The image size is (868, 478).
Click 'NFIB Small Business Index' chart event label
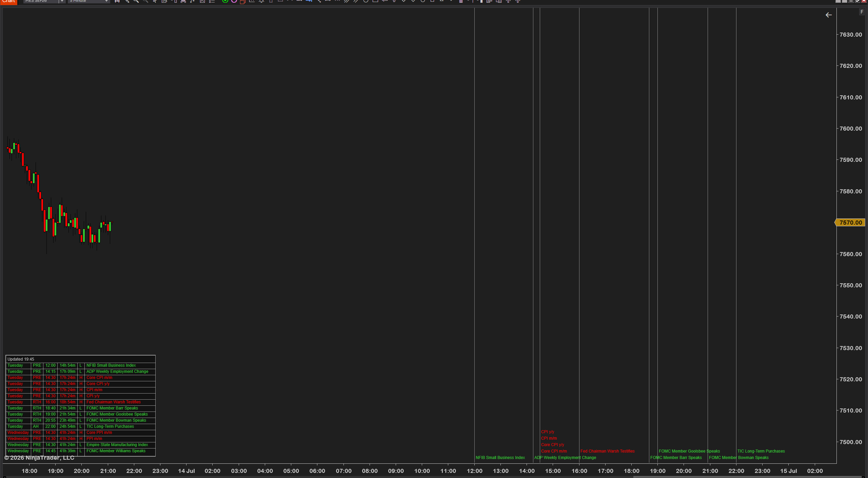[500, 458]
